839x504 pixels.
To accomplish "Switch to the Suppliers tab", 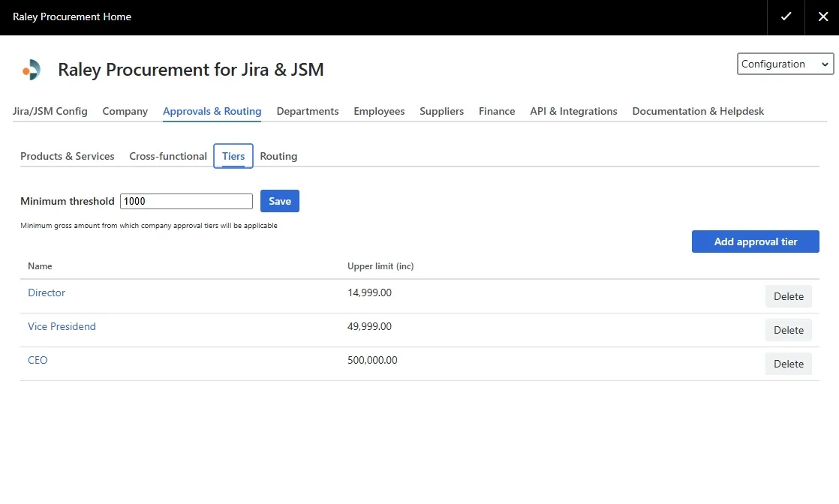I will coord(441,111).
